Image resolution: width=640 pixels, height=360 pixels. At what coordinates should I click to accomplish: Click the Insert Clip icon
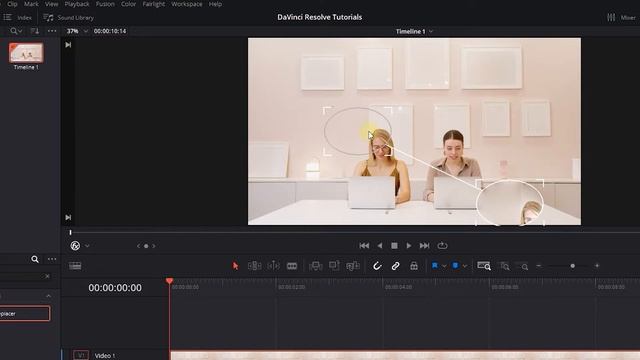click(x=316, y=266)
